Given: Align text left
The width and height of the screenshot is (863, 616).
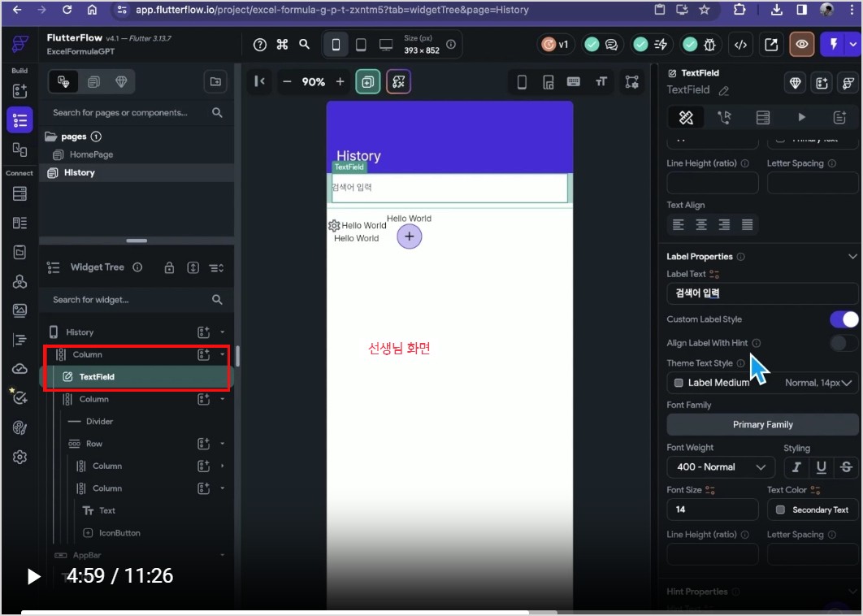Looking at the screenshot, I should click(x=678, y=224).
